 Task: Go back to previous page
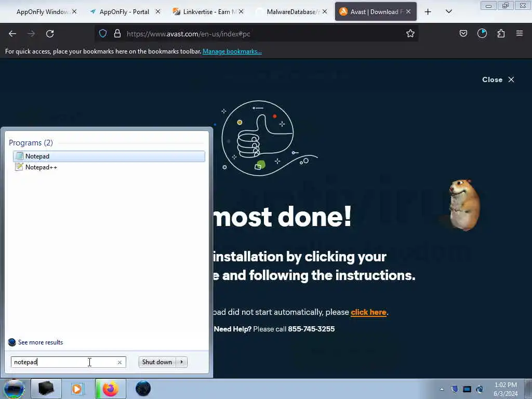[12, 34]
